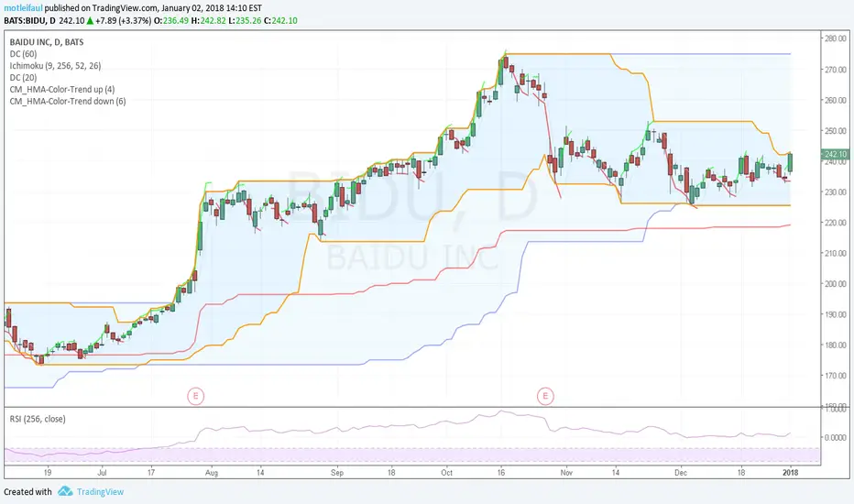Click the 2018 date axis label
Viewport: 854px width, 504px height.
click(x=790, y=473)
